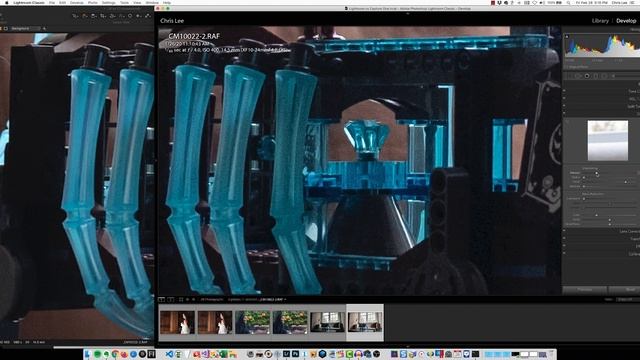Select the third filmstrip thumbnail with oranges
This screenshot has width=640, height=360.
252,322
